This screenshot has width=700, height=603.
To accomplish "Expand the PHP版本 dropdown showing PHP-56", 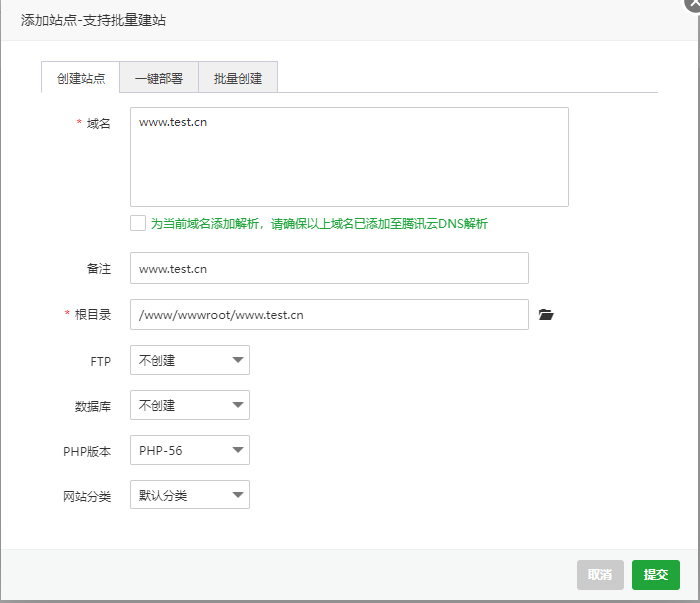I will tap(190, 450).
